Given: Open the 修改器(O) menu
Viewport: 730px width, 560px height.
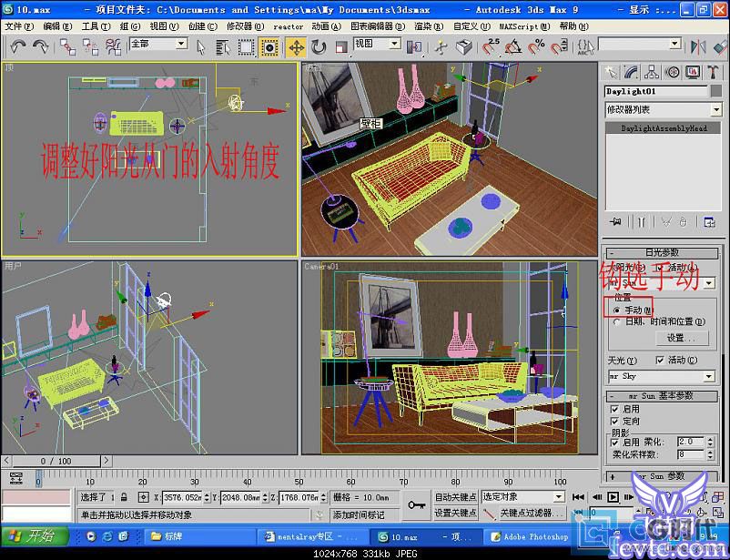Looking at the screenshot, I should coord(246,26).
